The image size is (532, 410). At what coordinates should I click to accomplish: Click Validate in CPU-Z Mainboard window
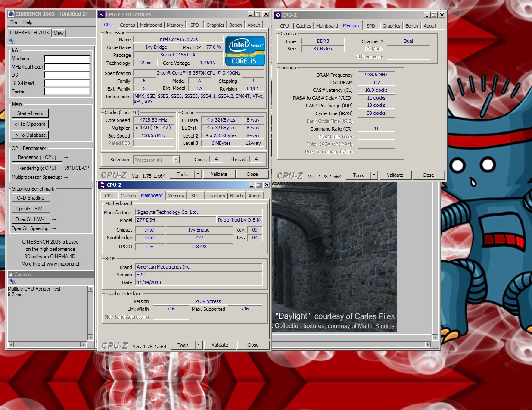point(220,345)
